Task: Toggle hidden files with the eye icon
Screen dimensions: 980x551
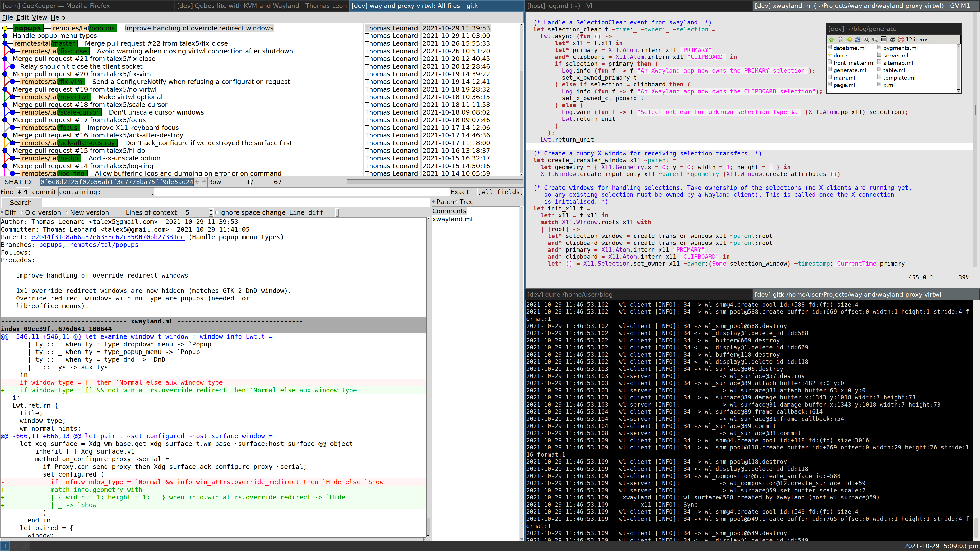Action: [x=892, y=40]
